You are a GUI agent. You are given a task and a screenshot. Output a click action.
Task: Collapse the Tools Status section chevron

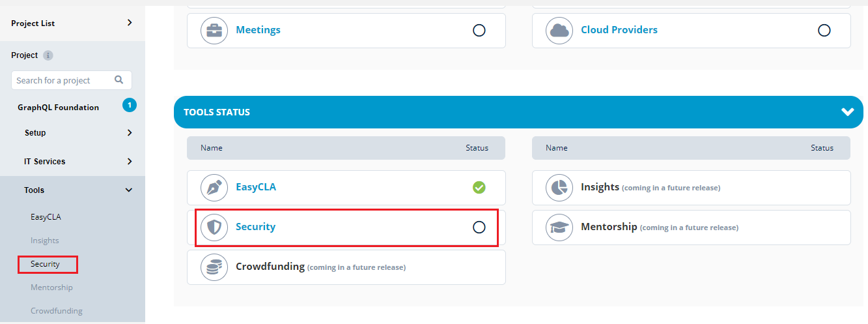coord(847,112)
